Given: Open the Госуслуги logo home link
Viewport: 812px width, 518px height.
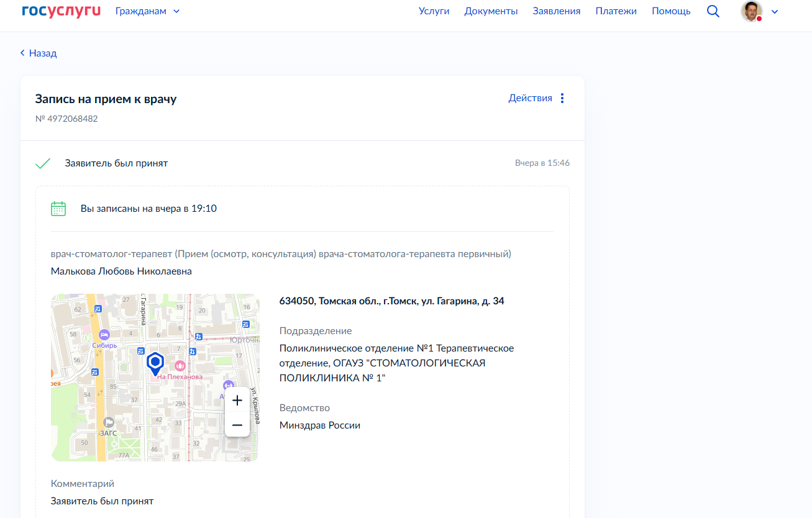Looking at the screenshot, I should (x=60, y=11).
